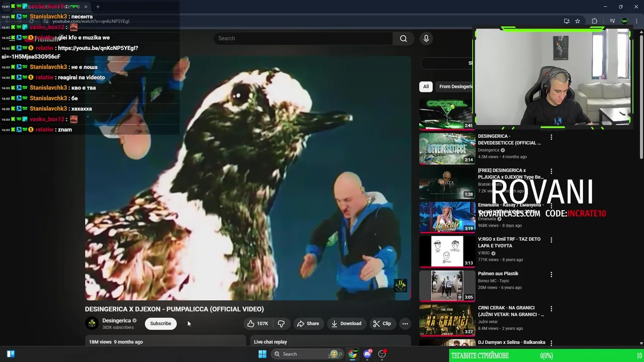Open options for PLJUGICA Type Beat video

click(551, 171)
